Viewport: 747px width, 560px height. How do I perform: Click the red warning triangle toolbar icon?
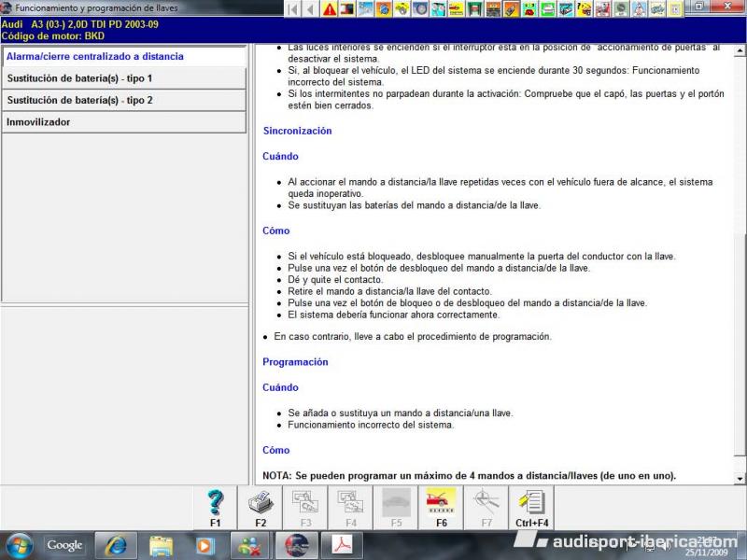coord(330,8)
